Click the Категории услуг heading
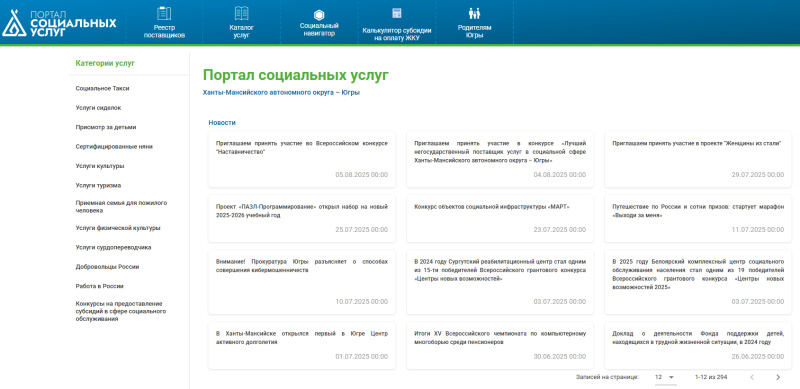This screenshot has height=389, width=800. click(105, 63)
